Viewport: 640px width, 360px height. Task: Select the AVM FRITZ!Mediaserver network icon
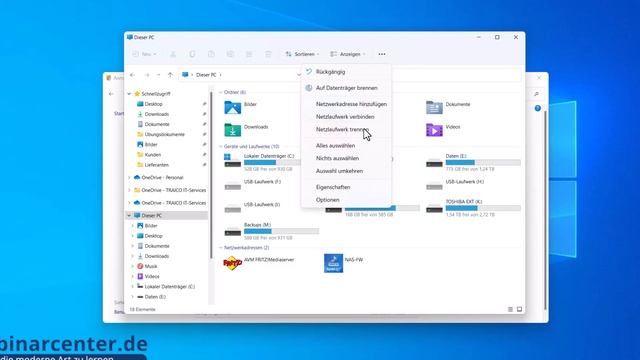point(233,263)
